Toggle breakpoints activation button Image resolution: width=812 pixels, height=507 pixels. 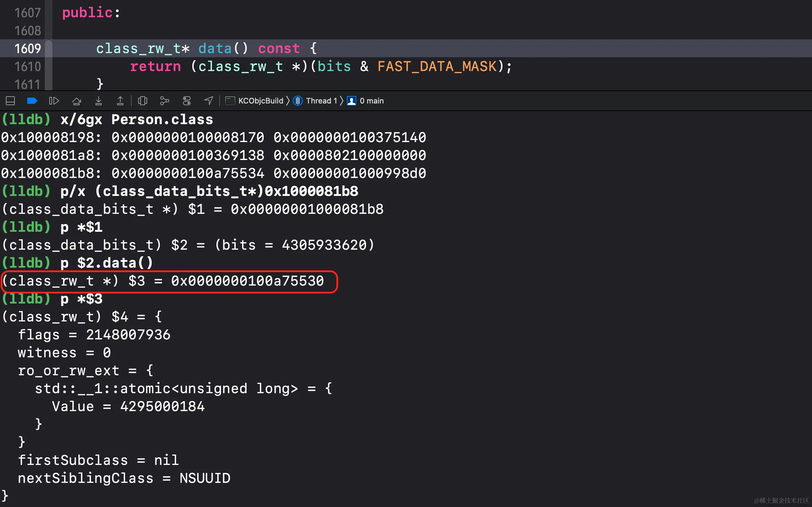click(32, 101)
